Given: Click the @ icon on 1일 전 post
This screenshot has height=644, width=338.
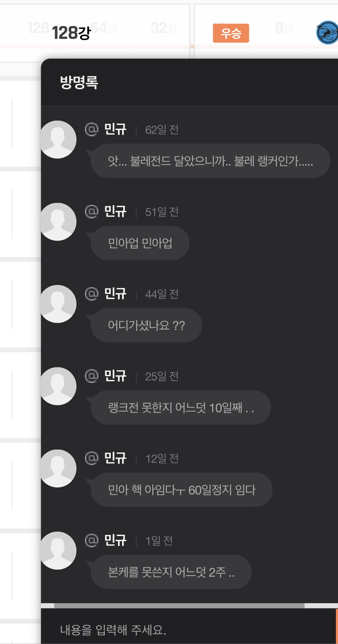Looking at the screenshot, I should tap(92, 540).
